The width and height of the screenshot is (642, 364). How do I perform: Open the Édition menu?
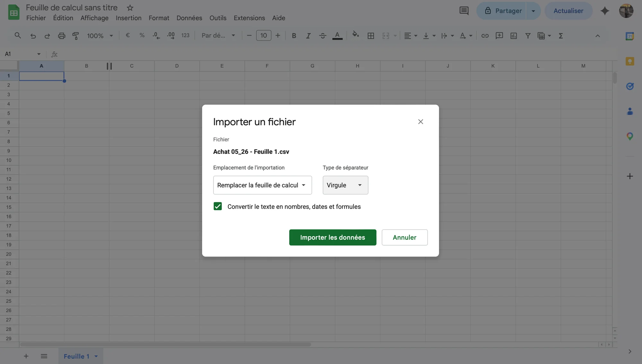pos(63,18)
